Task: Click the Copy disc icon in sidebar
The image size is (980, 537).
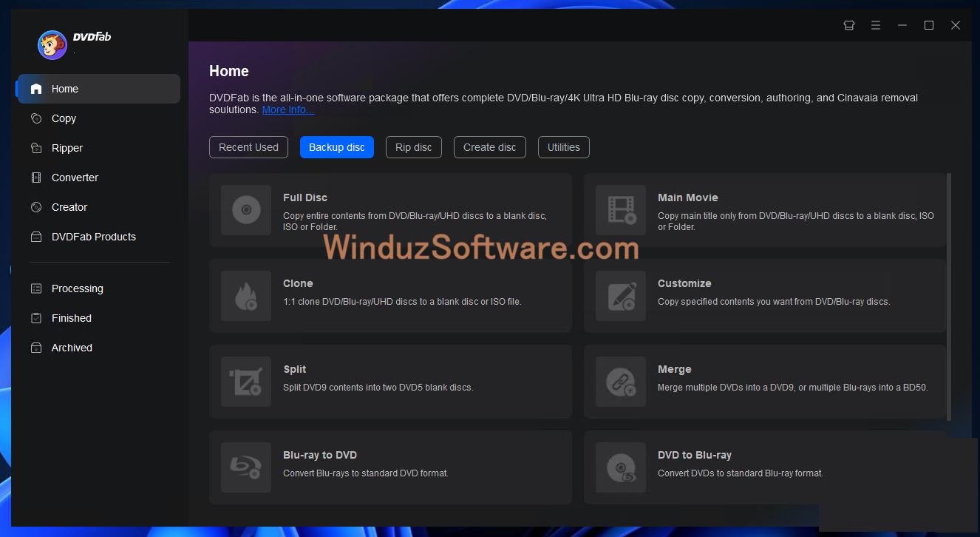Action: click(x=36, y=118)
